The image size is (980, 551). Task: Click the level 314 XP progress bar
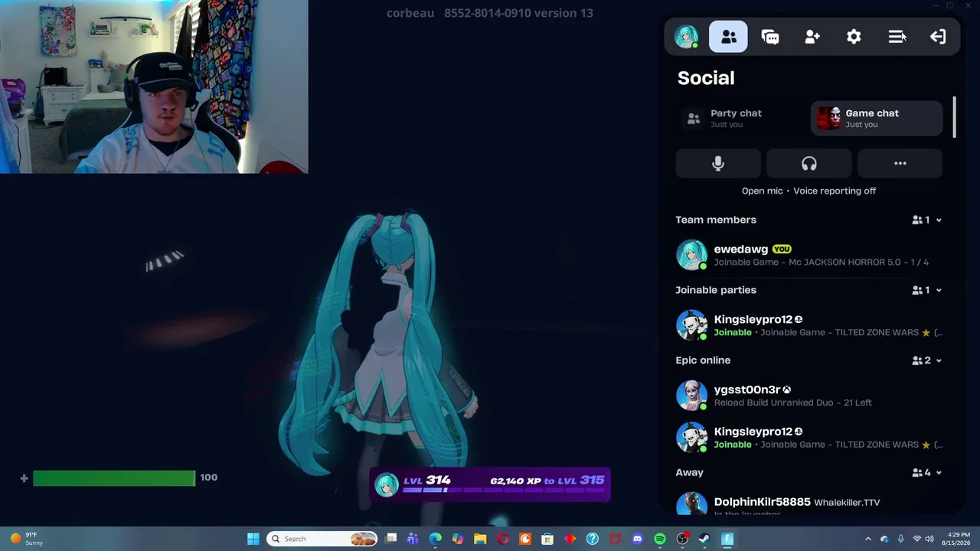pos(503,490)
